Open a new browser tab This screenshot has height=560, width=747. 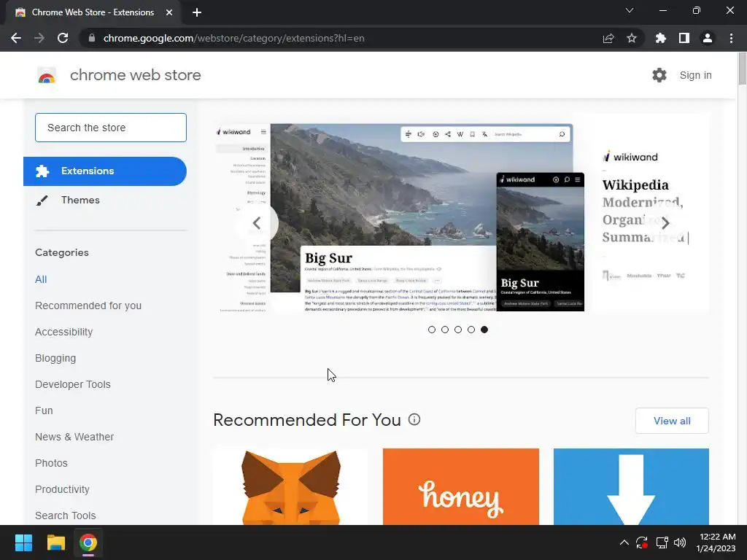click(x=197, y=12)
